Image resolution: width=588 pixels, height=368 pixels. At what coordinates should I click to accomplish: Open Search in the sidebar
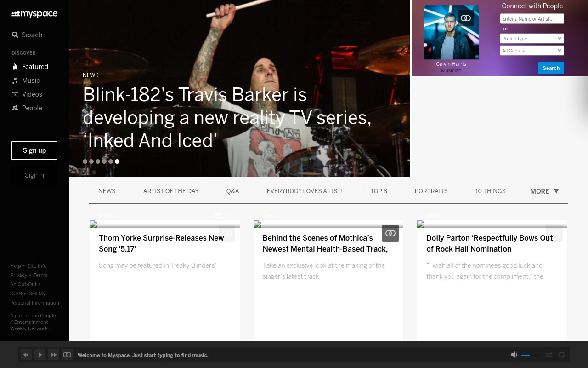click(27, 35)
